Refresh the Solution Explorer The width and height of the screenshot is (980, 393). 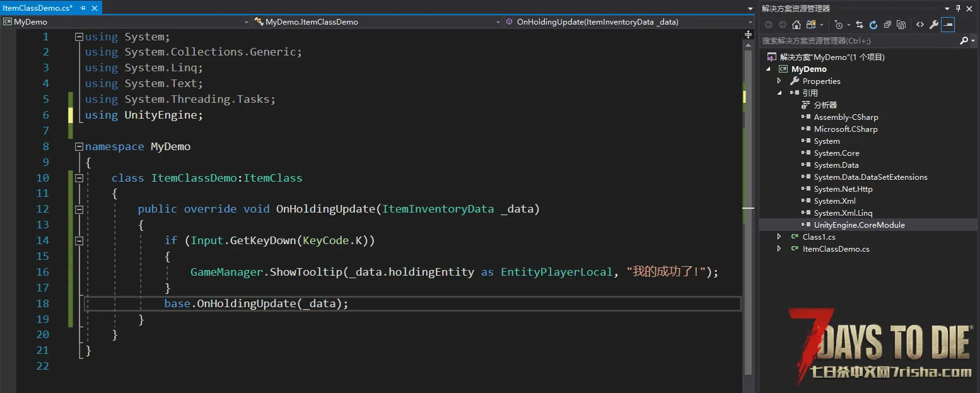pos(873,25)
